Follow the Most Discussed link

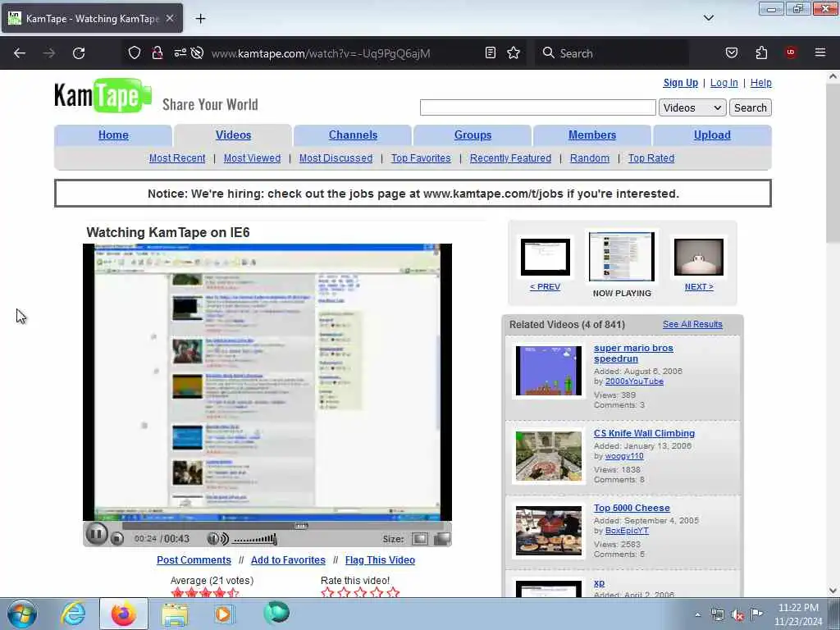pyautogui.click(x=336, y=158)
